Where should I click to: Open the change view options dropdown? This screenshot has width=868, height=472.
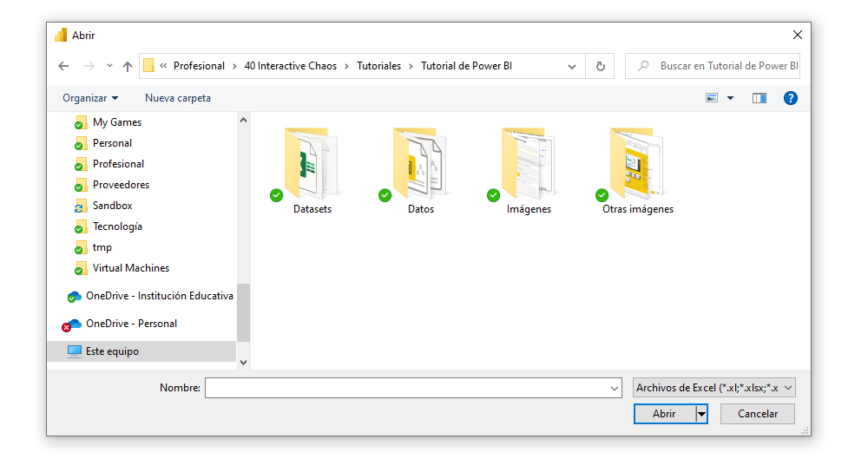[730, 98]
